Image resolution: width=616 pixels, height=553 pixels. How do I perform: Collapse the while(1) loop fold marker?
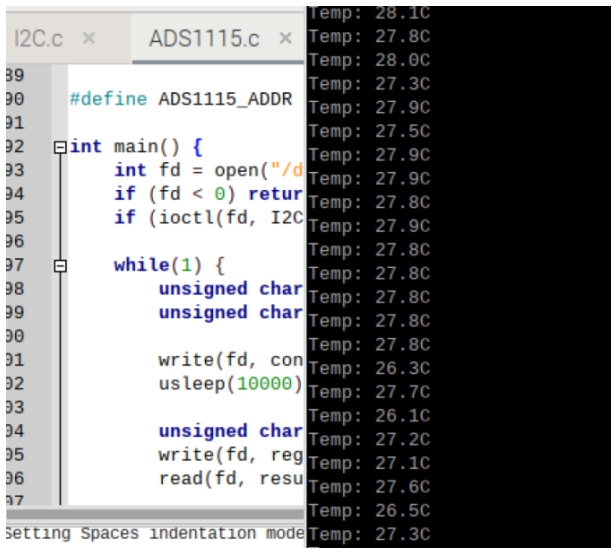60,266
